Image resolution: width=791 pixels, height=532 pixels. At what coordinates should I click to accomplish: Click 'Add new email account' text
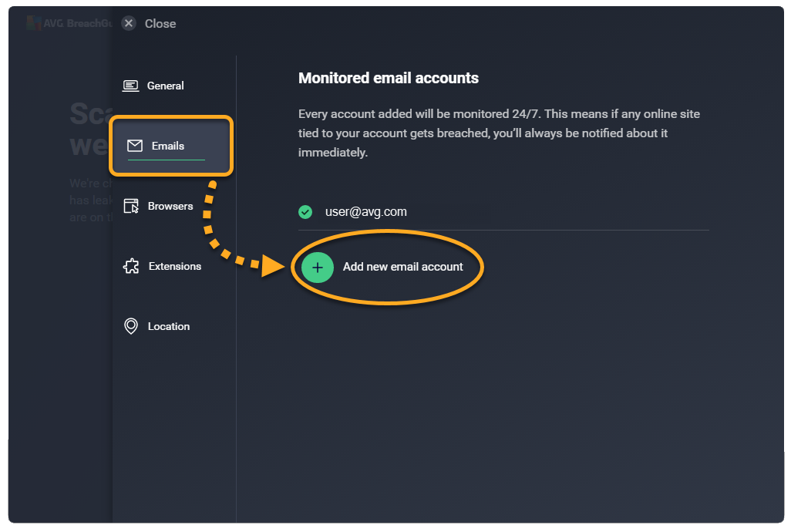coord(402,267)
